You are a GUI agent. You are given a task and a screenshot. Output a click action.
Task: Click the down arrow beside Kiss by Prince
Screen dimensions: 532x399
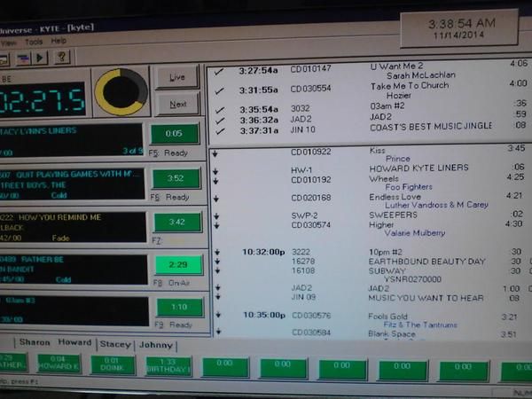coord(216,152)
